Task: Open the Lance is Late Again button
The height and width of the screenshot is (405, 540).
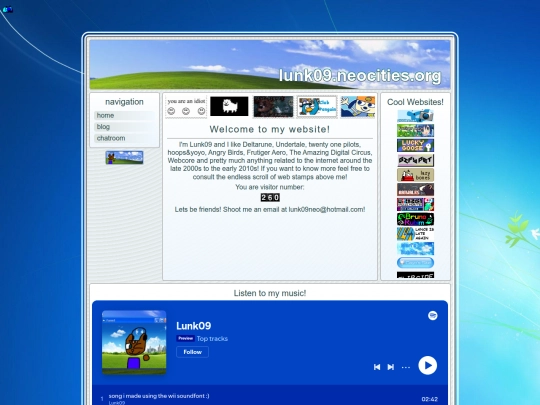Action: coord(415,233)
